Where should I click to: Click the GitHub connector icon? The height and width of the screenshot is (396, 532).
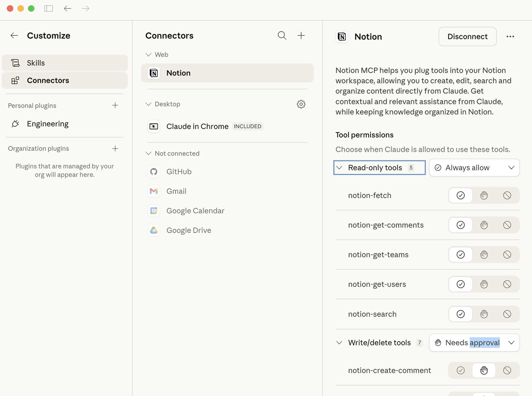(154, 172)
